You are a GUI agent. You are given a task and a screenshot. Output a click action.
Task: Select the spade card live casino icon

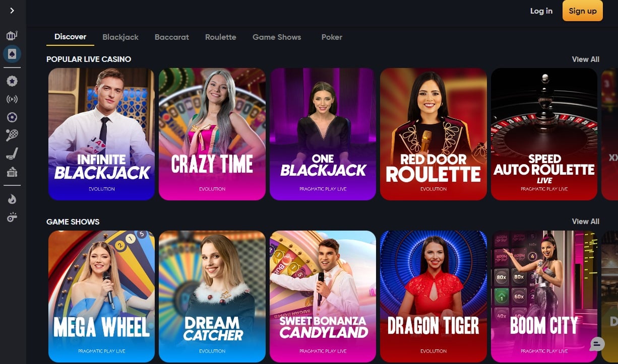coord(12,54)
